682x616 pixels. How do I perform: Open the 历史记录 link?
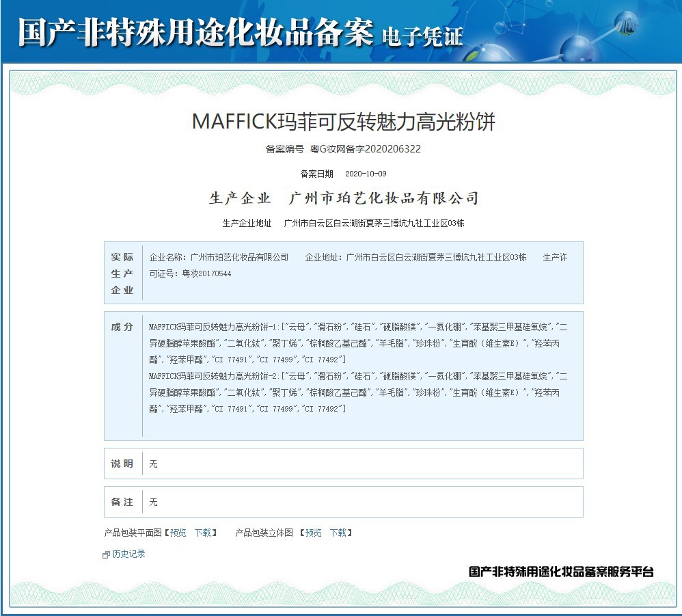(128, 554)
